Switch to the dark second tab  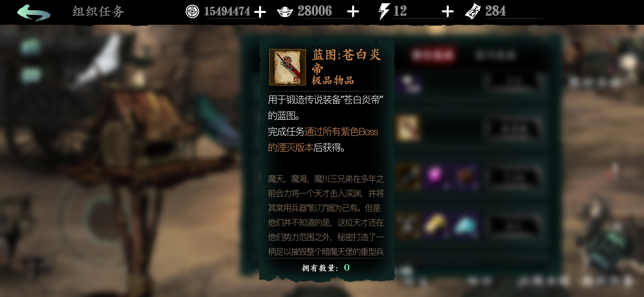[495, 55]
